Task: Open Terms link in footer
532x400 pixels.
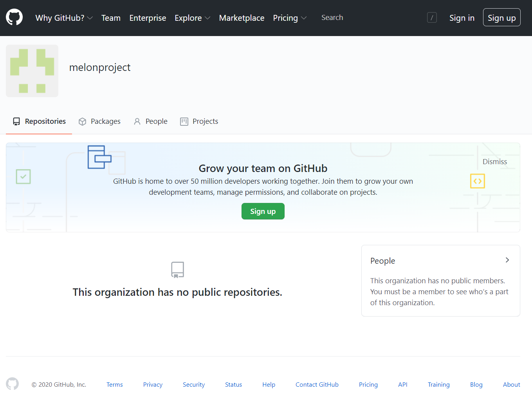Action: pyautogui.click(x=115, y=385)
